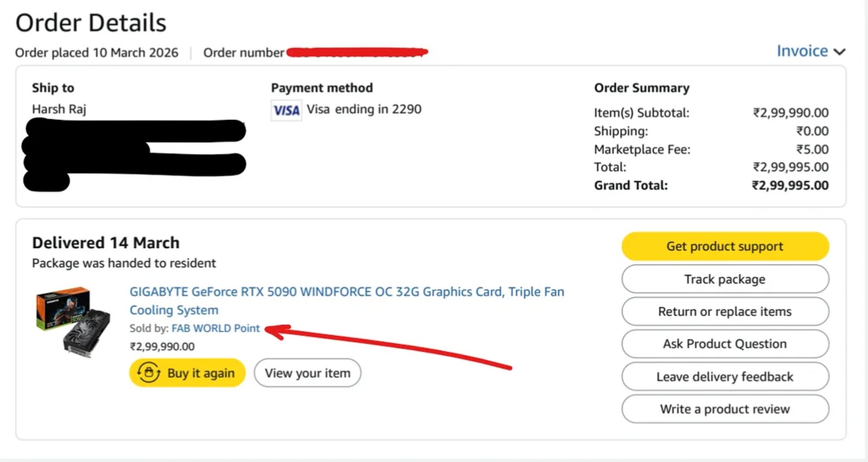Click the View your item button
The width and height of the screenshot is (868, 462).
(307, 373)
